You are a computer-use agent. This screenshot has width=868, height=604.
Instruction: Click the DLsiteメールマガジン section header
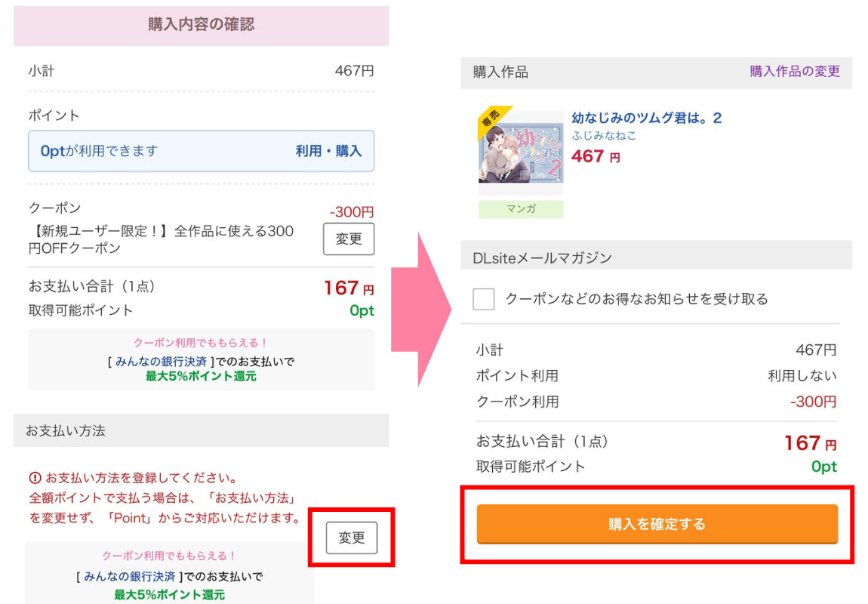(542, 257)
